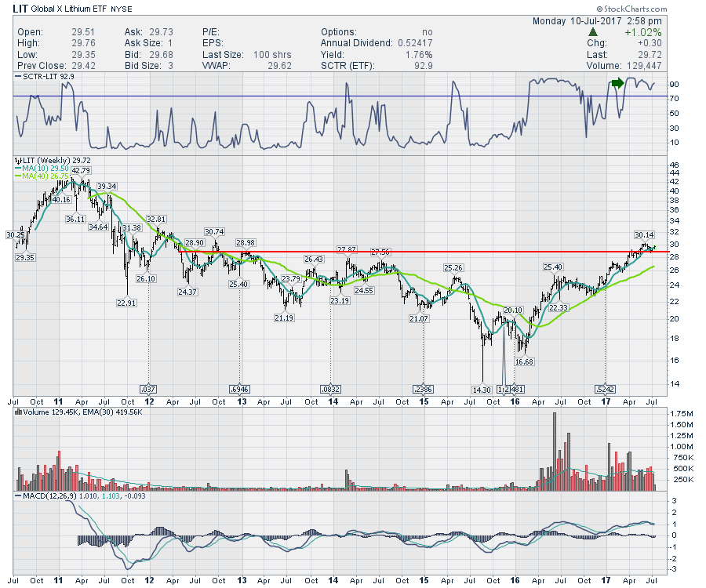Click the 42.79 peak price label

click(81, 170)
